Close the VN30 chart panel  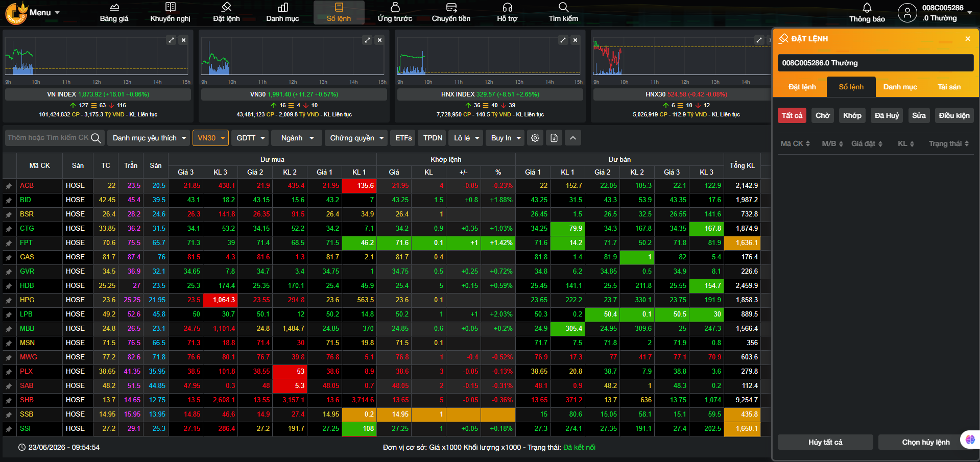click(379, 40)
